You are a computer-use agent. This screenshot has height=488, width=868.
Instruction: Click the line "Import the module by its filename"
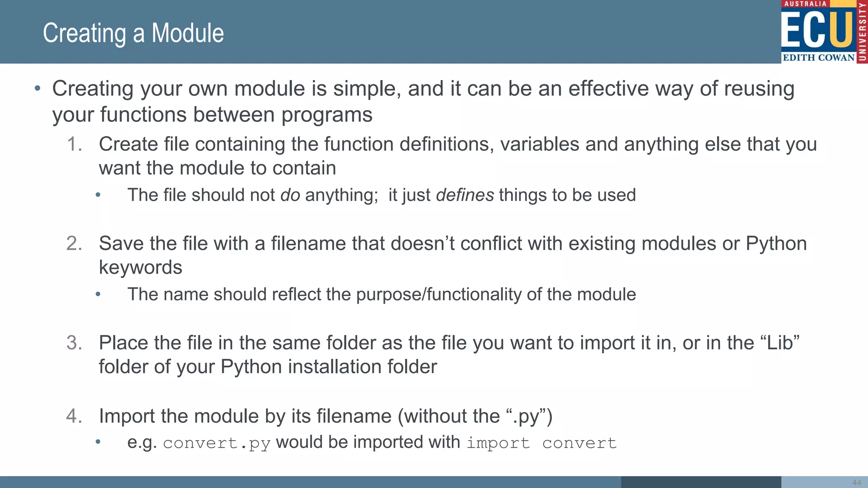coord(325,416)
